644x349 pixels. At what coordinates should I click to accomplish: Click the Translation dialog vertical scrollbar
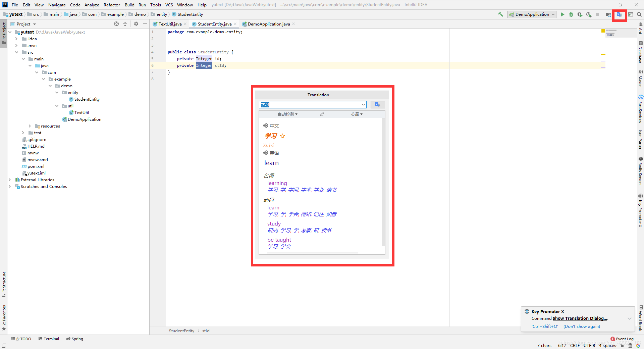coord(383,182)
